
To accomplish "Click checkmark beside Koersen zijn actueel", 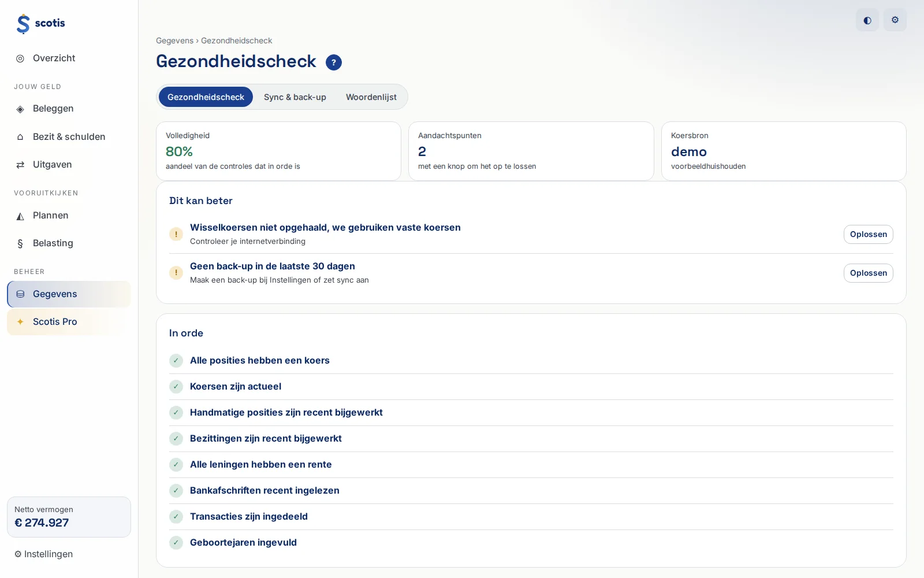I will [x=176, y=387].
